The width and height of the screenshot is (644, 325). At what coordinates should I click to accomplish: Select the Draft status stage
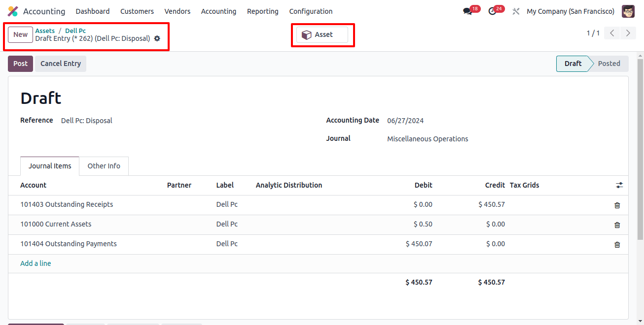point(573,64)
